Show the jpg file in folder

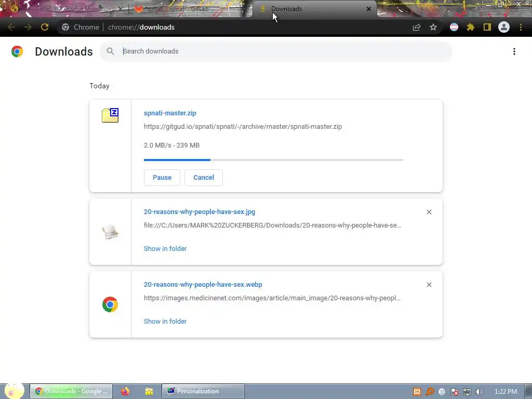[165, 249]
